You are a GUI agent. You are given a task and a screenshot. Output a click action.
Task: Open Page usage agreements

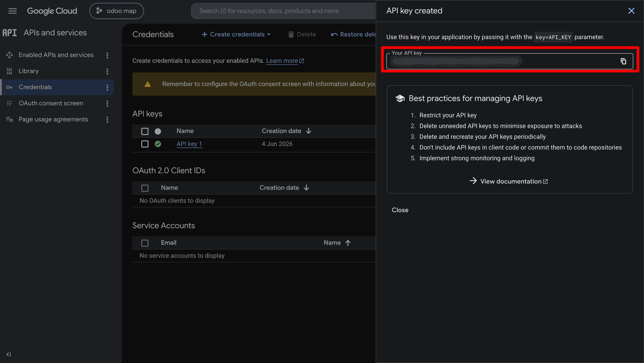(53, 119)
